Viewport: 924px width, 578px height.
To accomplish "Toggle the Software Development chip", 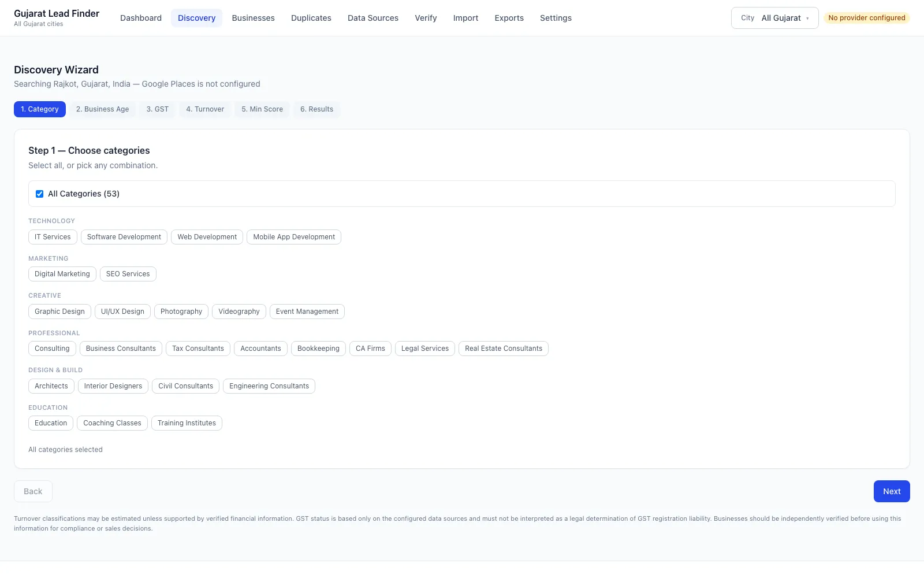I will (124, 237).
